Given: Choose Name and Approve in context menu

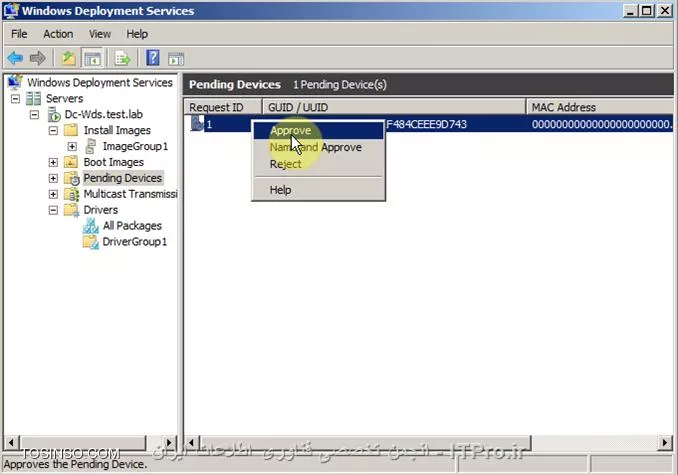Looking at the screenshot, I should click(318, 147).
